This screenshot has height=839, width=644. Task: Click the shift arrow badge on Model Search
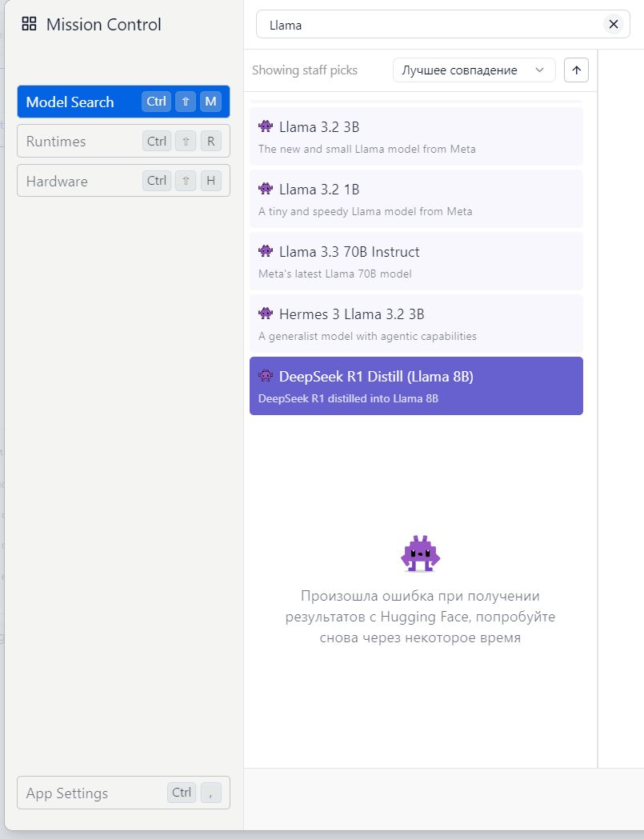[x=186, y=102]
